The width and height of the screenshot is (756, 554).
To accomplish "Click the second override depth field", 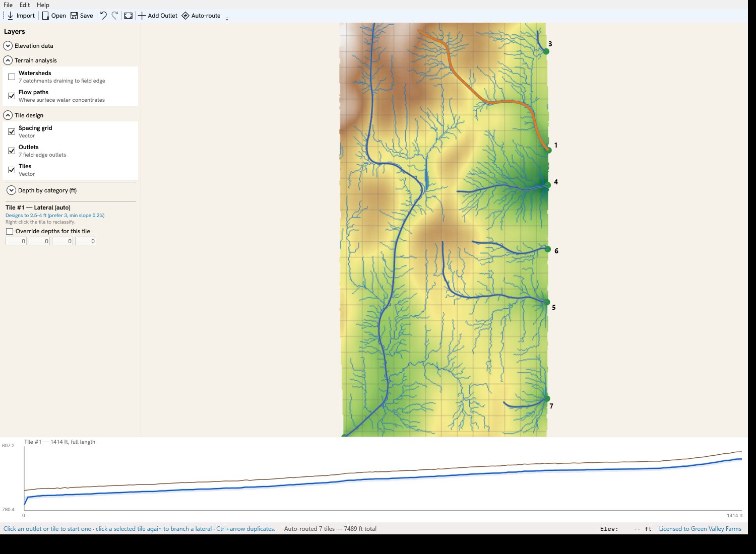I will 39,241.
